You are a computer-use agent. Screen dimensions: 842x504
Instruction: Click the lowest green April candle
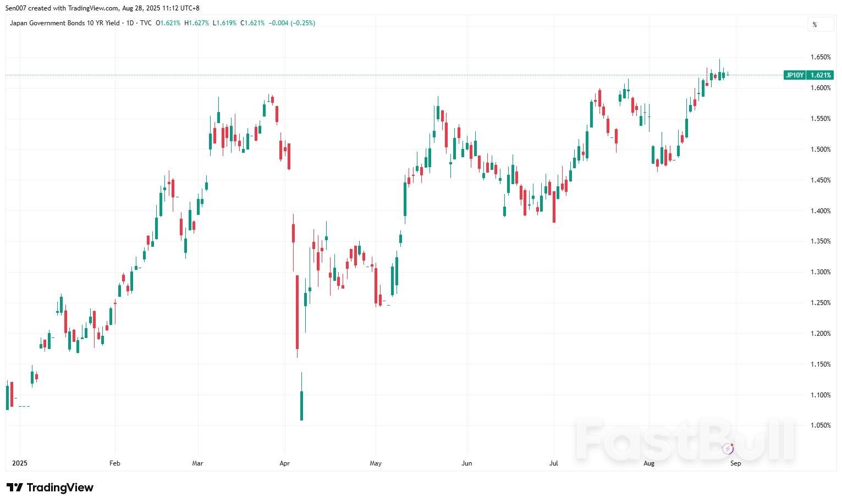(x=301, y=406)
